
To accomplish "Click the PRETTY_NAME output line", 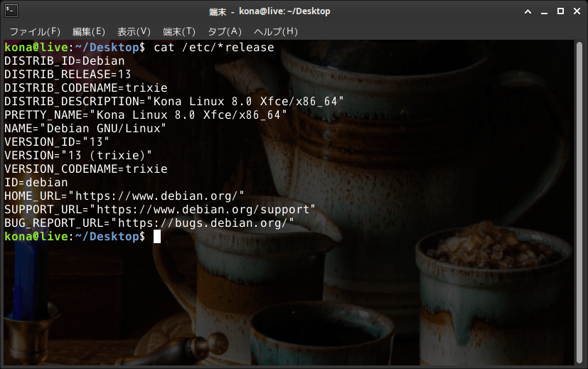I will [x=146, y=115].
